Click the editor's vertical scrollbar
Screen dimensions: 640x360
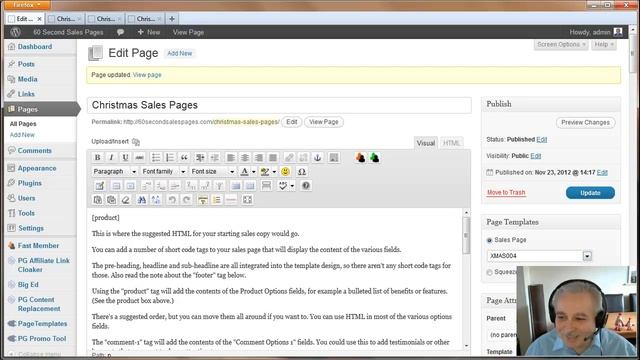pos(466,279)
